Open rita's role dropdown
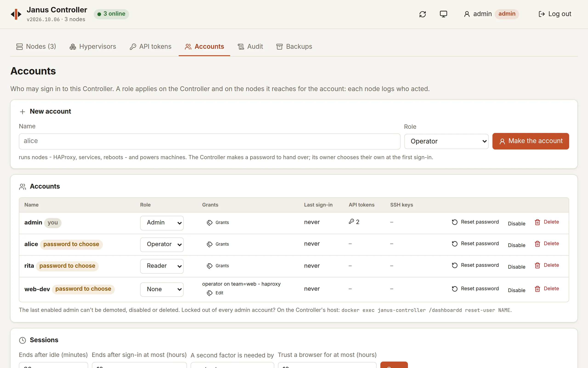This screenshot has height=368, width=588. click(162, 266)
